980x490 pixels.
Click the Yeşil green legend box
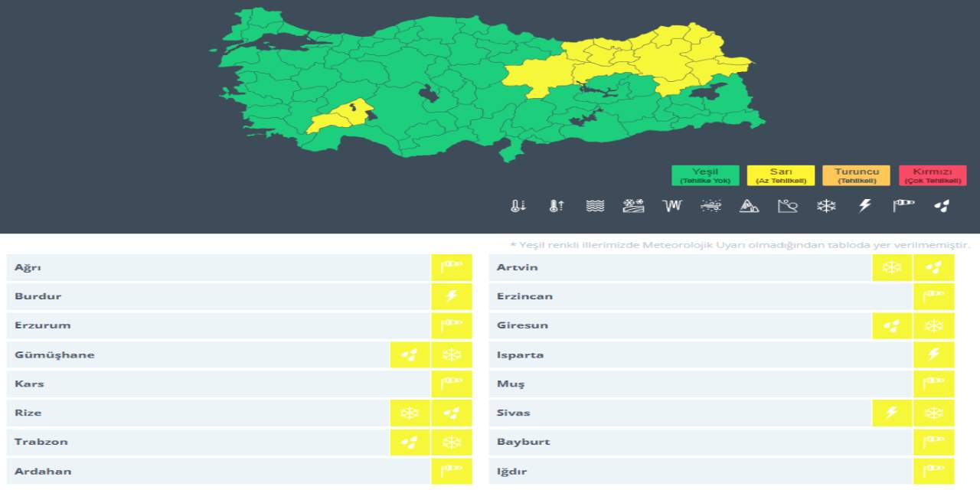point(705,175)
